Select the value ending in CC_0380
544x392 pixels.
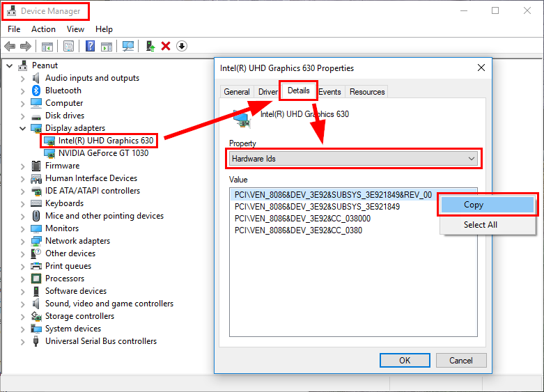[298, 230]
